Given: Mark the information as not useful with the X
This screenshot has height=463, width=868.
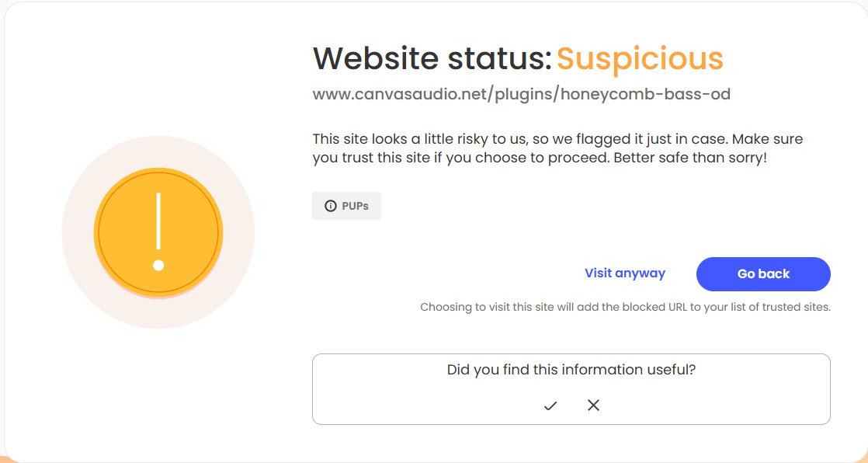Looking at the screenshot, I should coord(593,406).
